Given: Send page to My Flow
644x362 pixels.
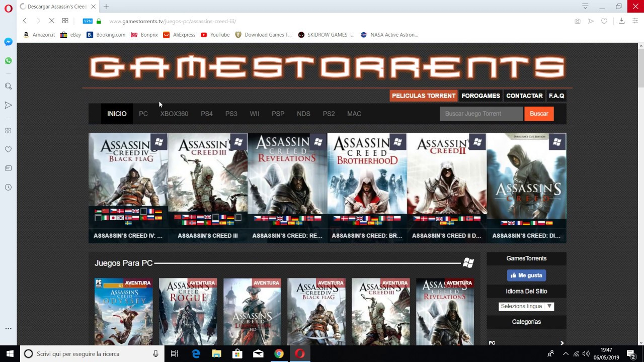Looking at the screenshot, I should (591, 21).
